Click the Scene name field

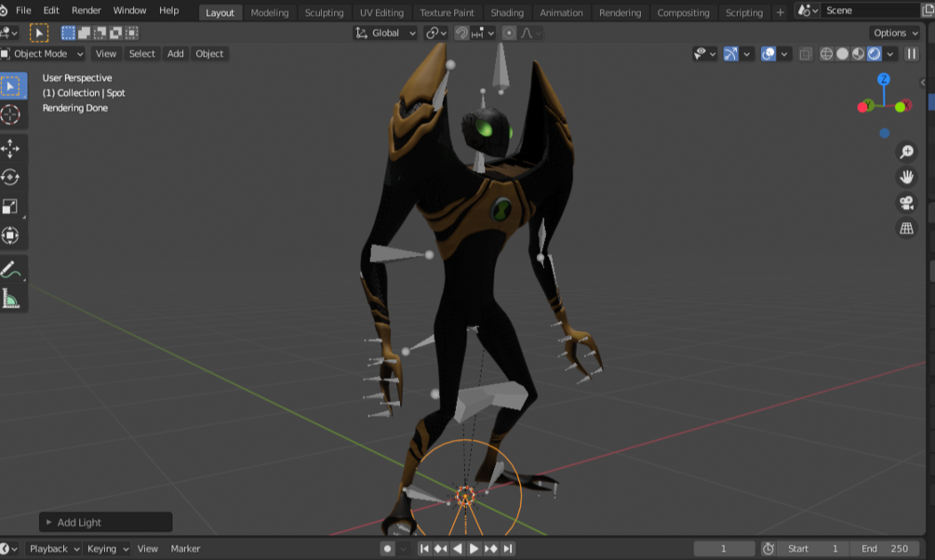coord(872,10)
